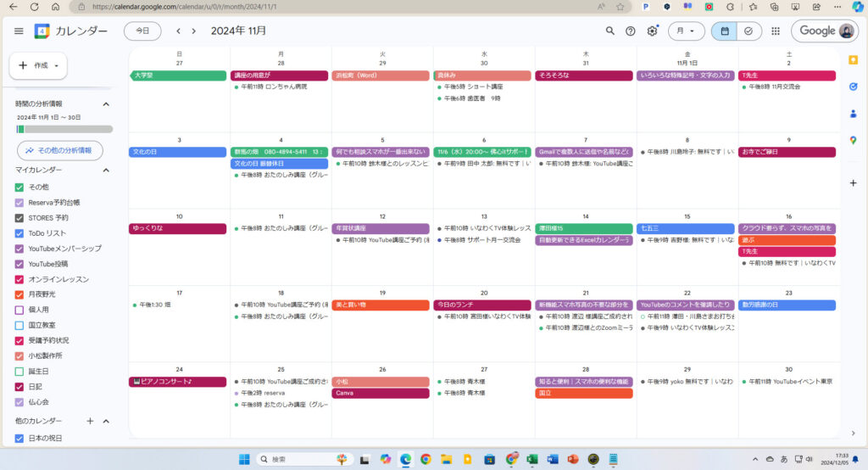
Task: Open the 月 view dropdown
Action: 686,31
